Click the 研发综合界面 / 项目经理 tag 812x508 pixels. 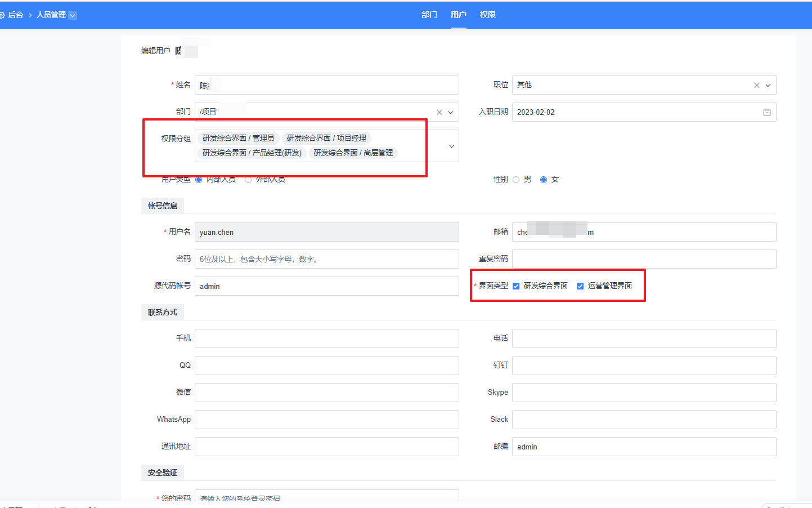click(x=326, y=138)
